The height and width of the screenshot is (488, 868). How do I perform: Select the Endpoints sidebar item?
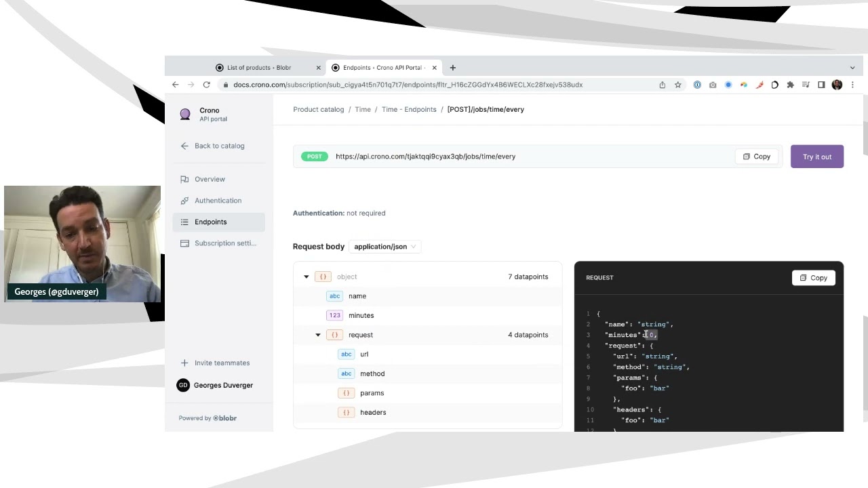[218, 222]
